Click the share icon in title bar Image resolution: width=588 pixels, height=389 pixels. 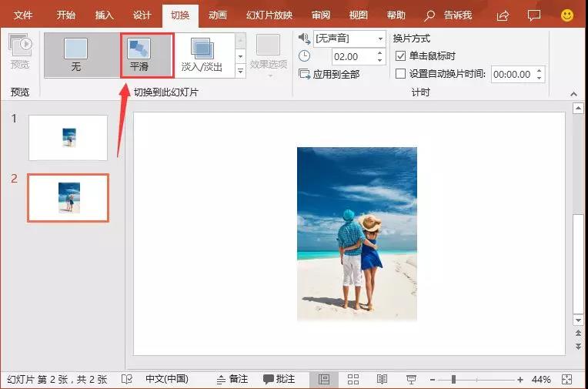503,15
